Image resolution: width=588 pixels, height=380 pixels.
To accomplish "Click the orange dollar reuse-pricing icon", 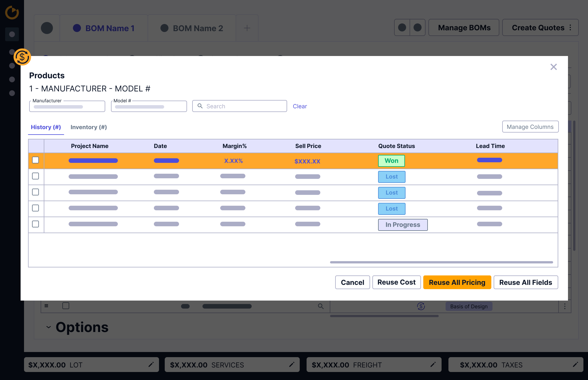I will tap(22, 57).
